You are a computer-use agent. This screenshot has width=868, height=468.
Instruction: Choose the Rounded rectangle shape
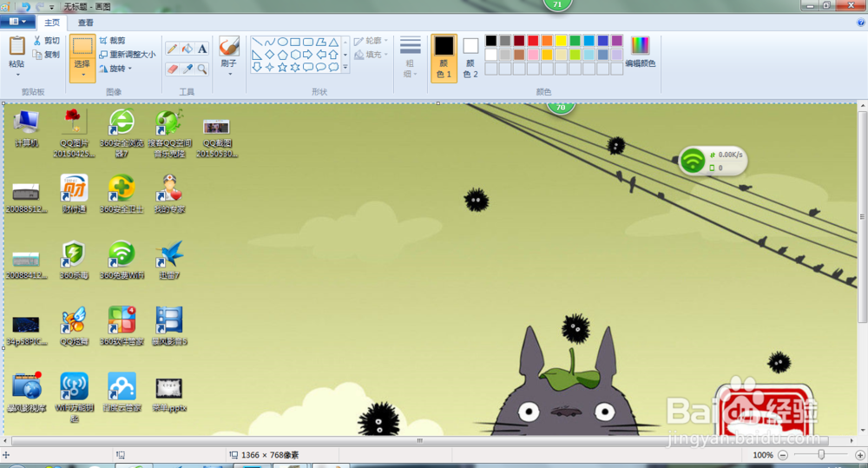click(308, 42)
